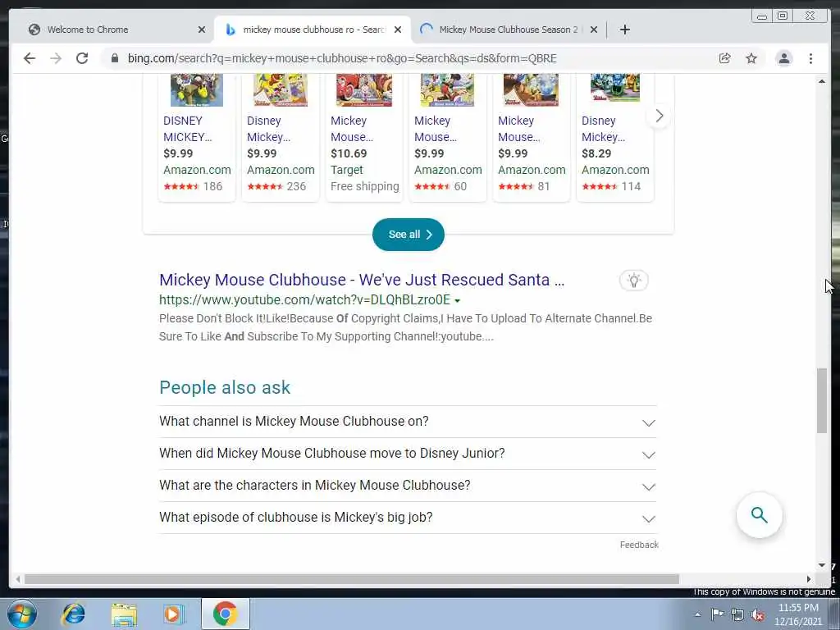Click the youtube.com/watch result URL
Viewport: 840px width, 630px height.
(304, 300)
